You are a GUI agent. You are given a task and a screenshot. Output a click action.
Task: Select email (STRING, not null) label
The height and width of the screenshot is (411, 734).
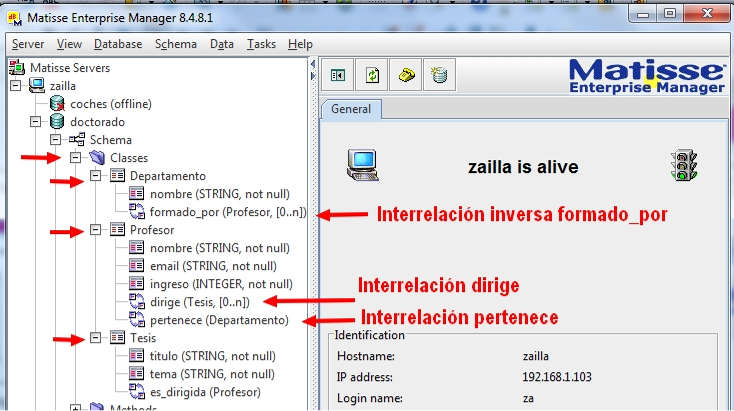click(x=213, y=266)
